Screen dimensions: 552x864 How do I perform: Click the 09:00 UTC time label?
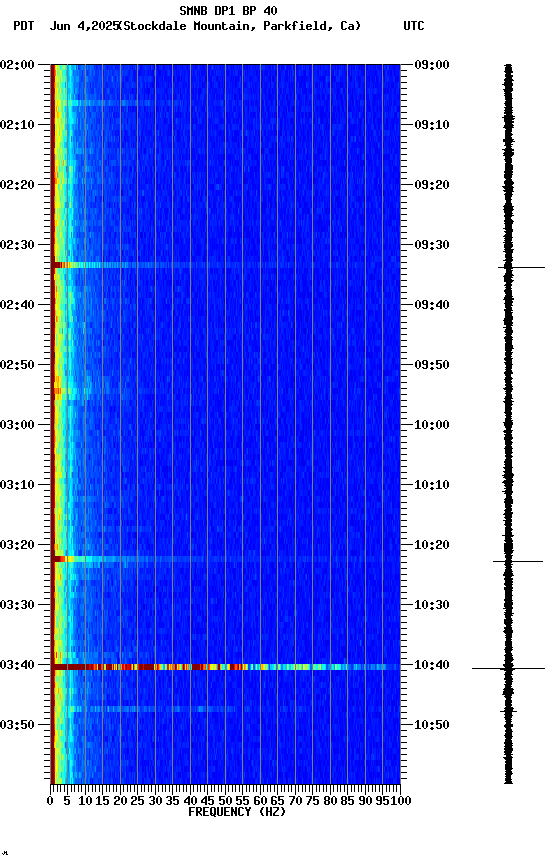[432, 65]
